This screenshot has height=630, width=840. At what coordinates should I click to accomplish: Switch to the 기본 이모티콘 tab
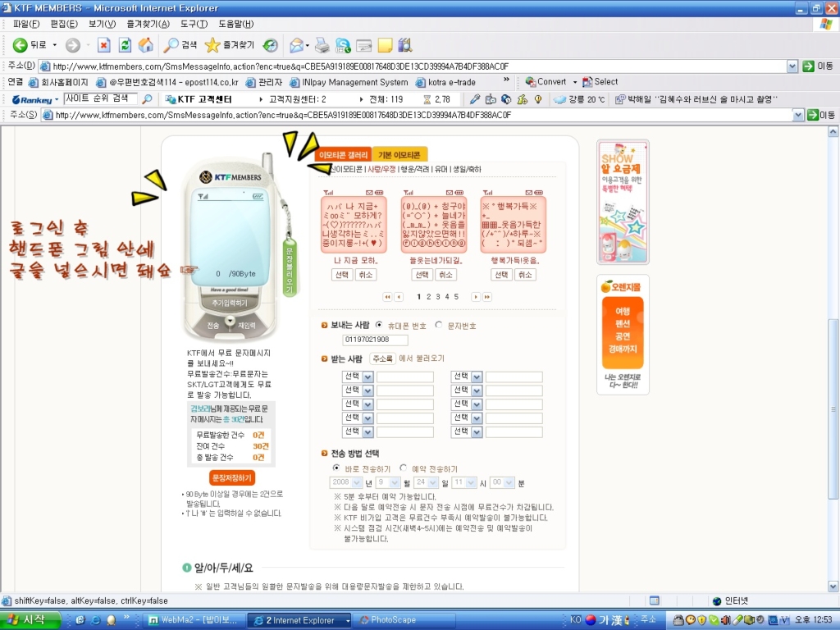[x=399, y=155]
